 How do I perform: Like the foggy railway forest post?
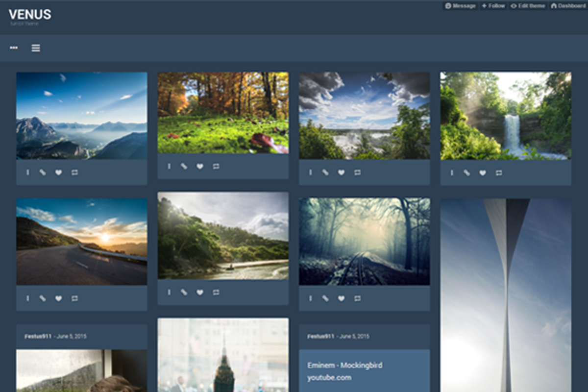click(341, 298)
